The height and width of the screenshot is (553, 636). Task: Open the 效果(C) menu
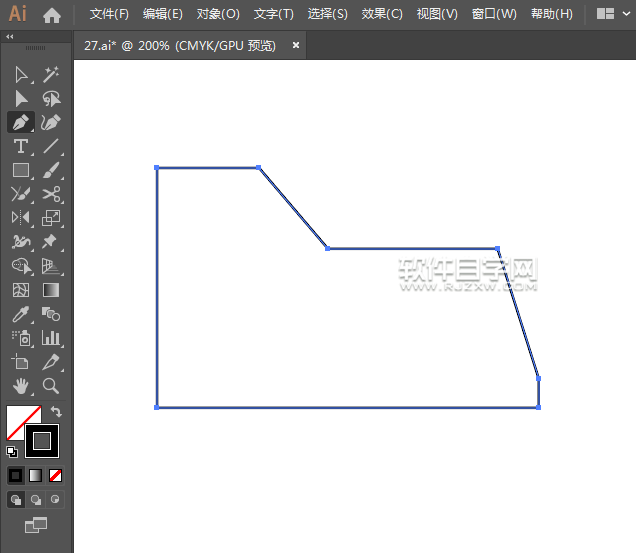382,14
